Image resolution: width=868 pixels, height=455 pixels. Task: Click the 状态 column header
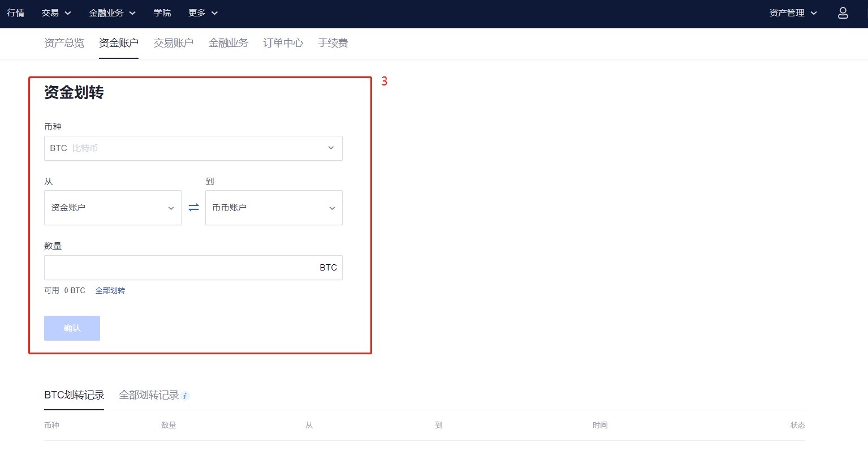798,425
